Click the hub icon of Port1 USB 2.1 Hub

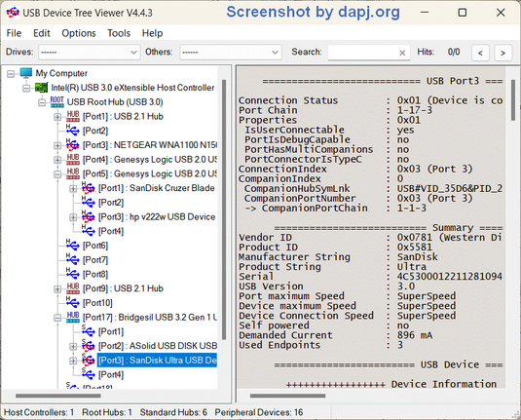click(x=73, y=116)
